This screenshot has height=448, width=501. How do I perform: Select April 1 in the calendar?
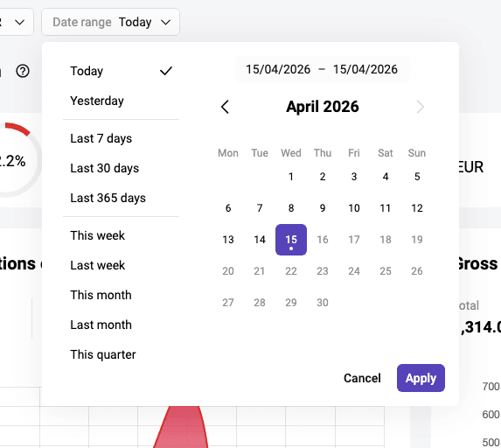pyautogui.click(x=291, y=177)
